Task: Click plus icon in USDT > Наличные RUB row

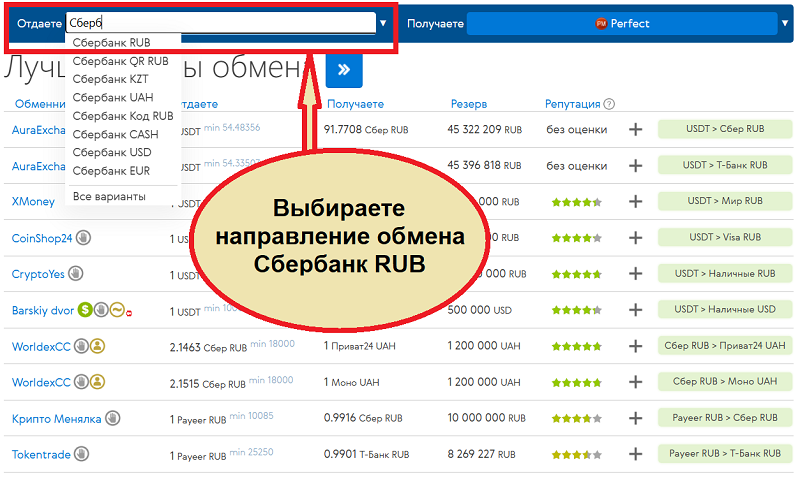Action: (635, 274)
